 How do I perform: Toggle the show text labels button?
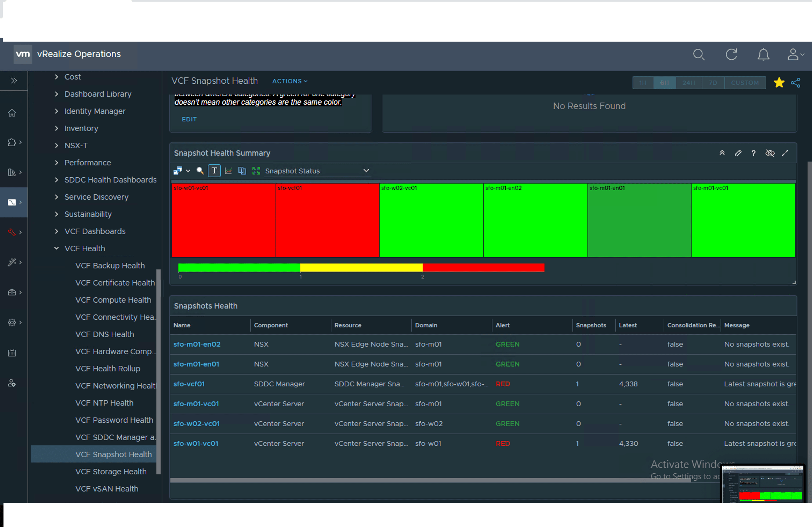click(214, 171)
